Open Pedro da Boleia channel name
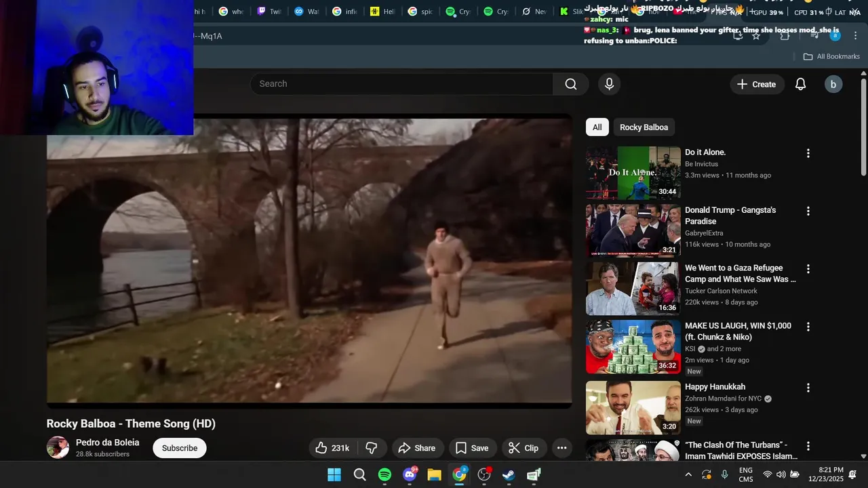 (x=107, y=443)
